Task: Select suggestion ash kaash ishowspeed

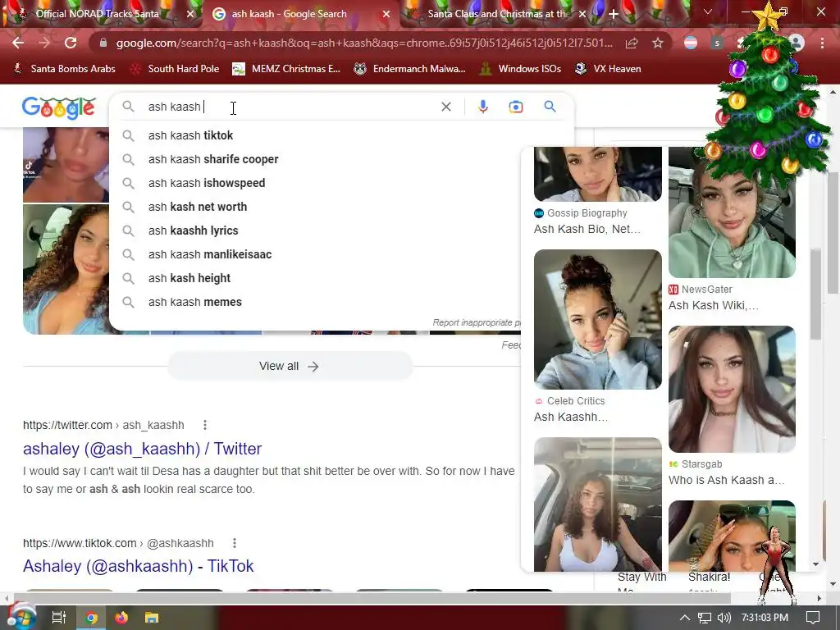Action: point(341,183)
